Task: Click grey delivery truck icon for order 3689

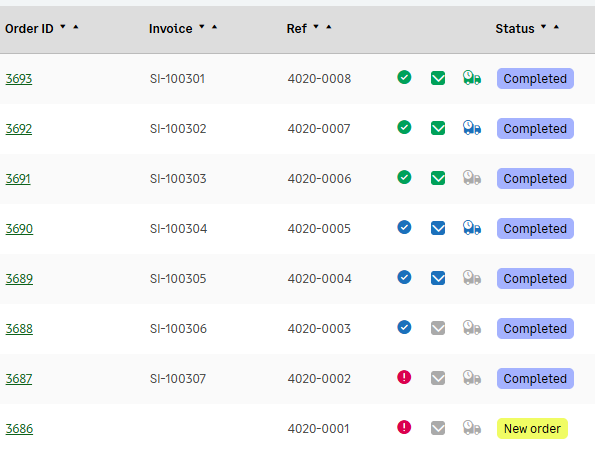Action: pos(472,278)
